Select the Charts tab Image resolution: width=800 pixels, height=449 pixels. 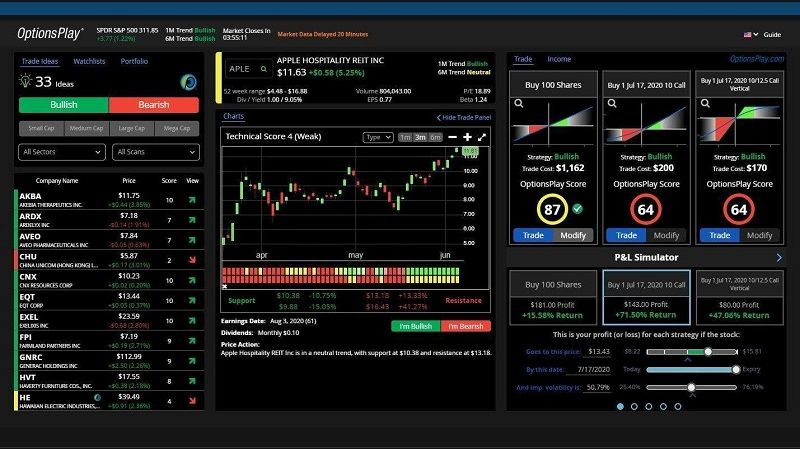pos(234,116)
